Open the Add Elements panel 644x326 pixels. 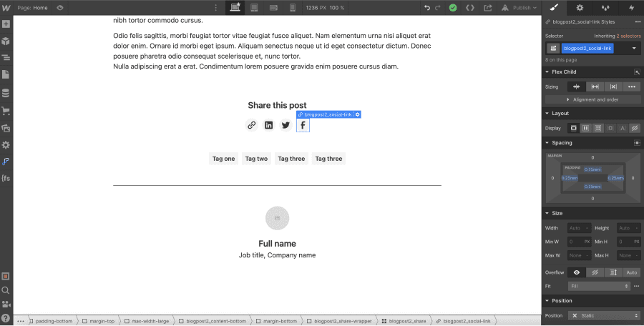6,24
